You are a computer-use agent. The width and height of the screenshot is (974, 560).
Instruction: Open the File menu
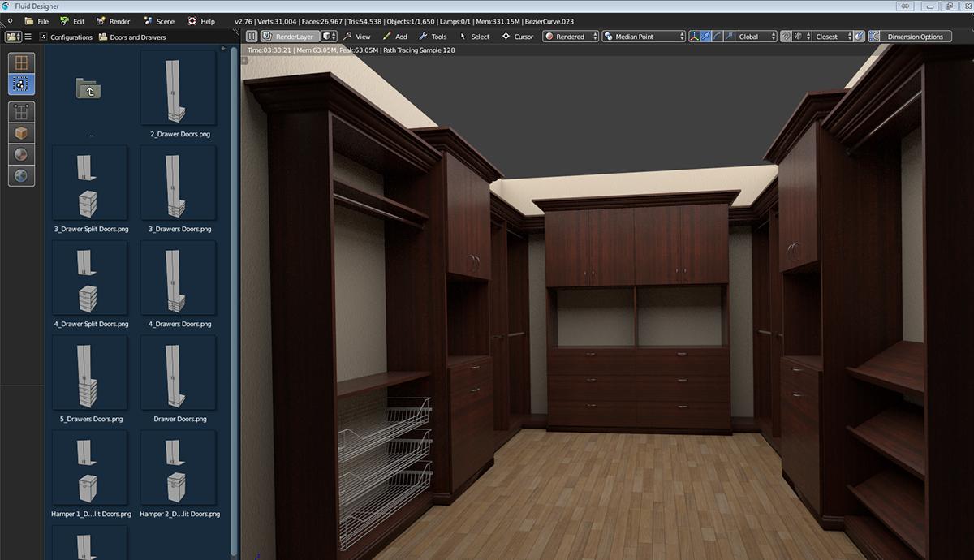pos(37,21)
